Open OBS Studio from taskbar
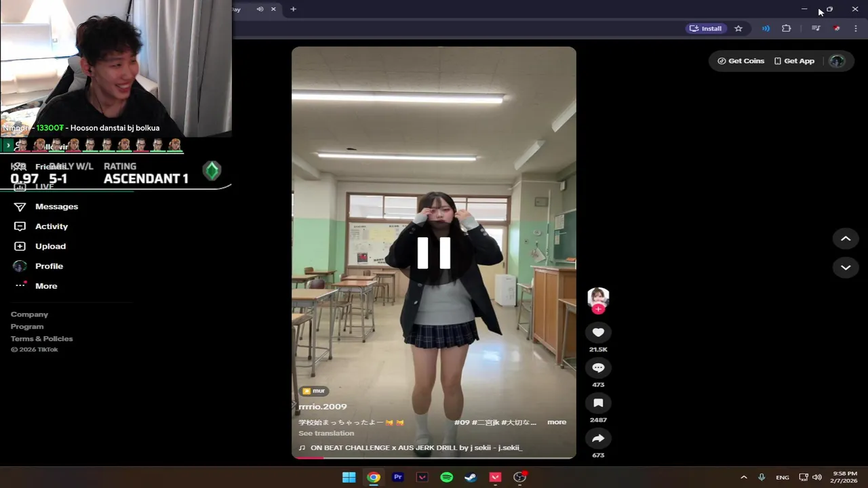 (519, 477)
